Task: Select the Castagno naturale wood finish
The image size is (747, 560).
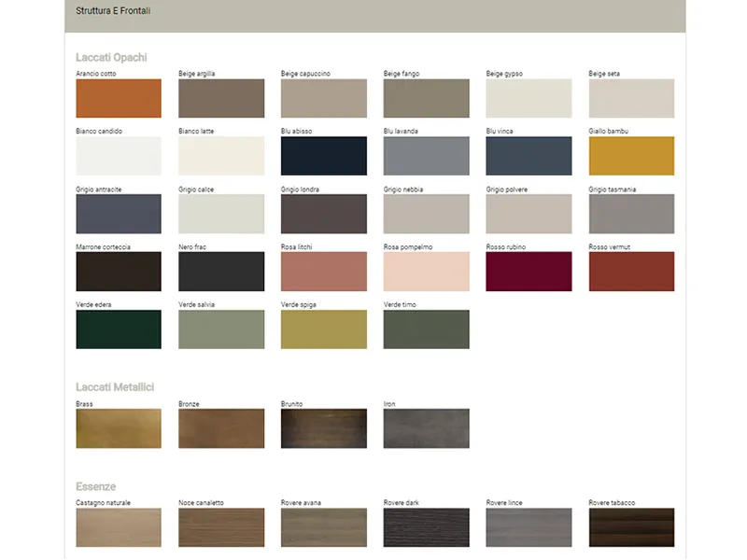Action: click(119, 527)
